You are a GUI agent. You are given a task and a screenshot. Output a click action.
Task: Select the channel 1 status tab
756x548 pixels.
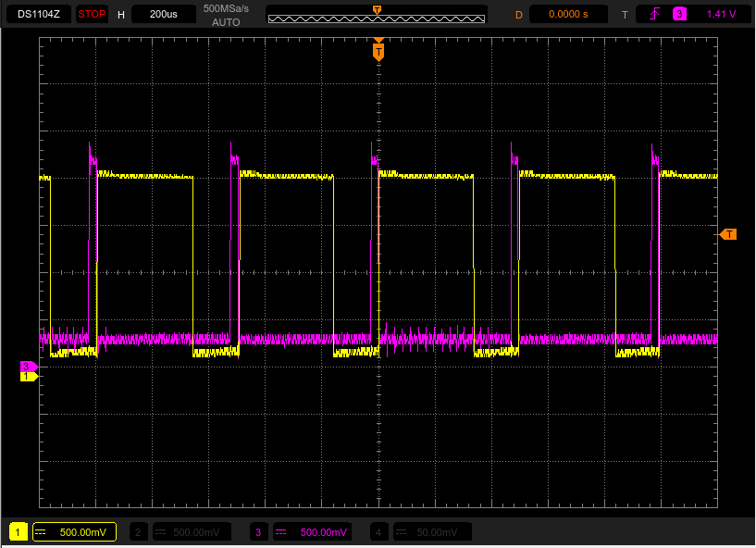click(18, 531)
